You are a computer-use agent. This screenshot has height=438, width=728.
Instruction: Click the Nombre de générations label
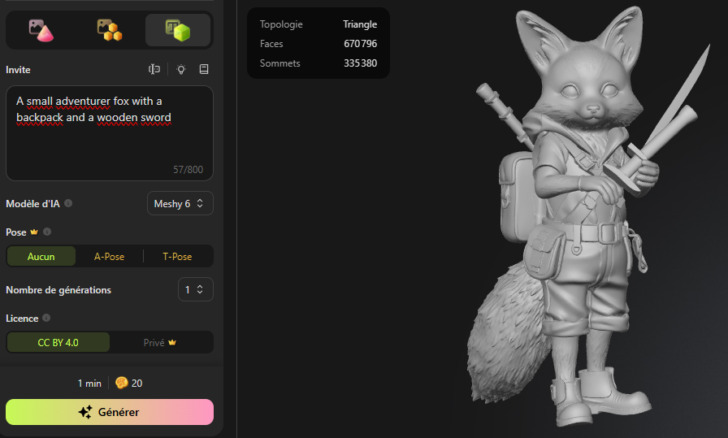(58, 290)
